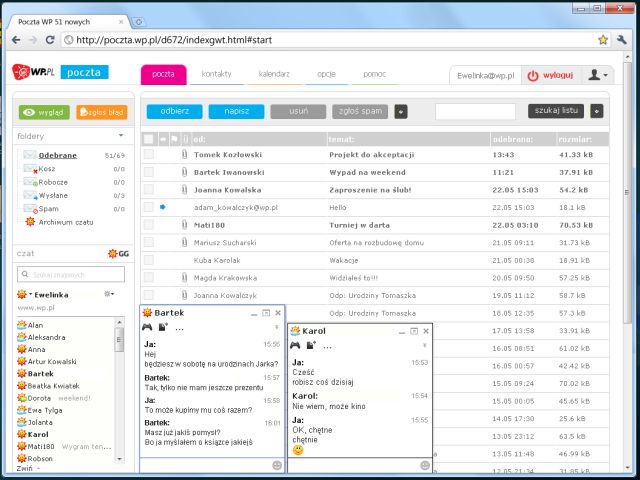Open the Spam folder
This screenshot has height=480, width=640.
[47, 208]
